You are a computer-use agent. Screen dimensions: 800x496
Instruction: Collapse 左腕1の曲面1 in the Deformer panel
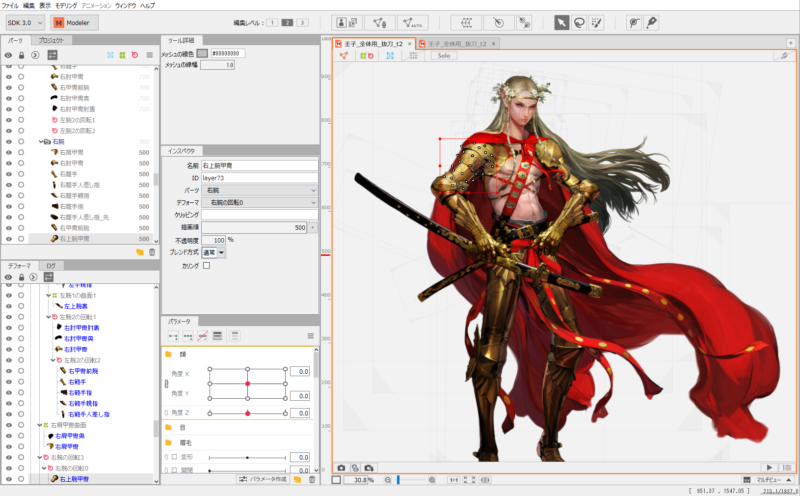tap(48, 295)
